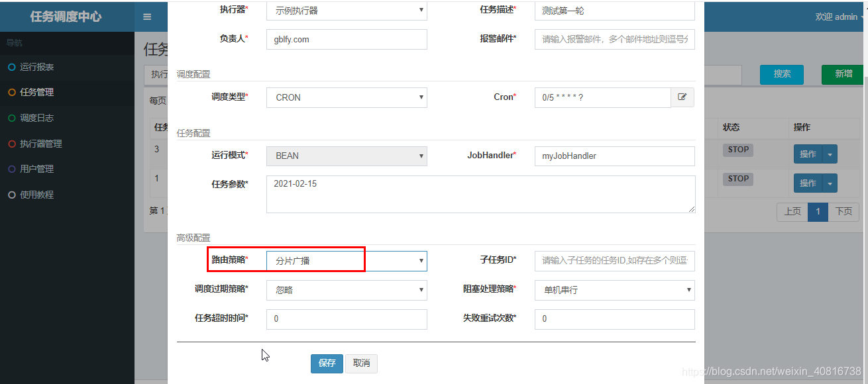This screenshot has width=868, height=384.
Task: Focus the 任务描述 field
Action: 615,10
